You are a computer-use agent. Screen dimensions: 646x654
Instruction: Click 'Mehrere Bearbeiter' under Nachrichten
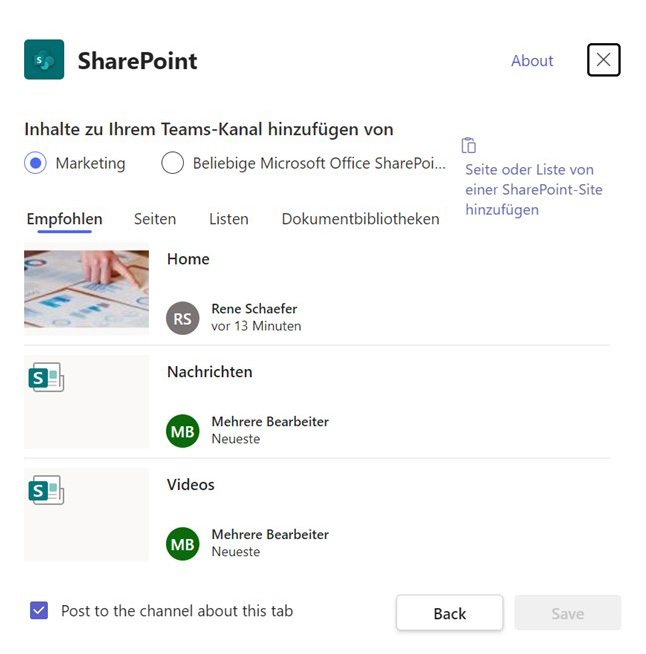(x=270, y=421)
